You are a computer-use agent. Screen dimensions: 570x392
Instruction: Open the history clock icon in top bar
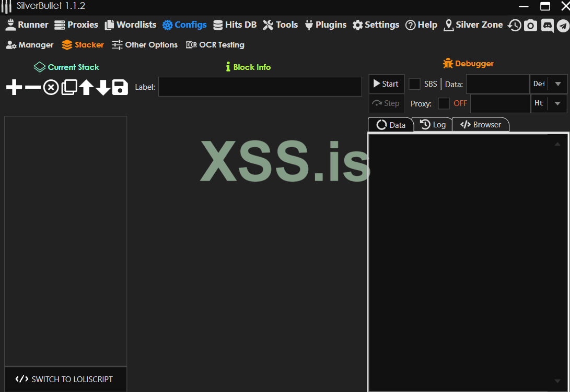point(515,26)
